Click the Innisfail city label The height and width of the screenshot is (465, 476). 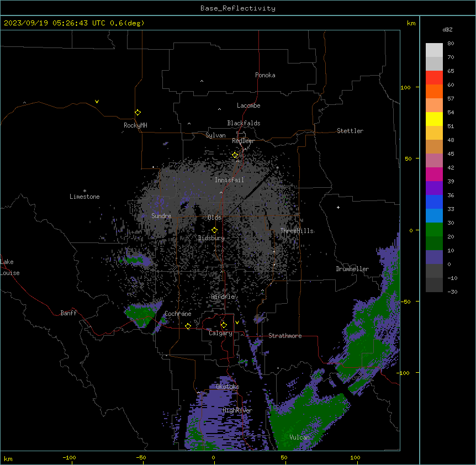point(229,180)
